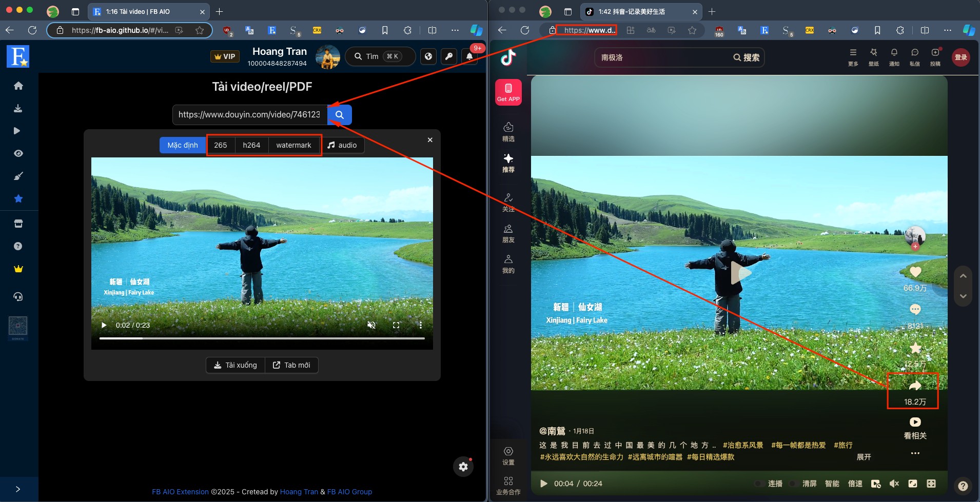
Task: Open the settings gear floating button
Action: 463,467
